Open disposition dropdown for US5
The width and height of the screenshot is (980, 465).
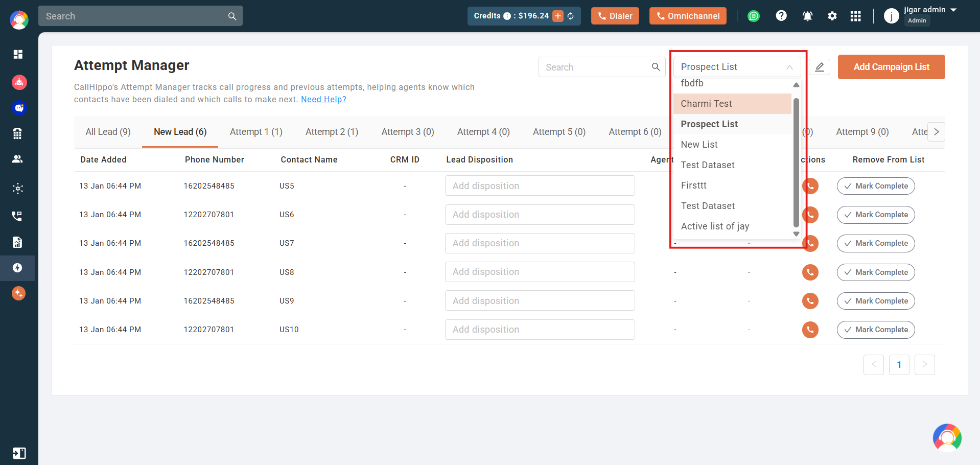click(x=540, y=186)
